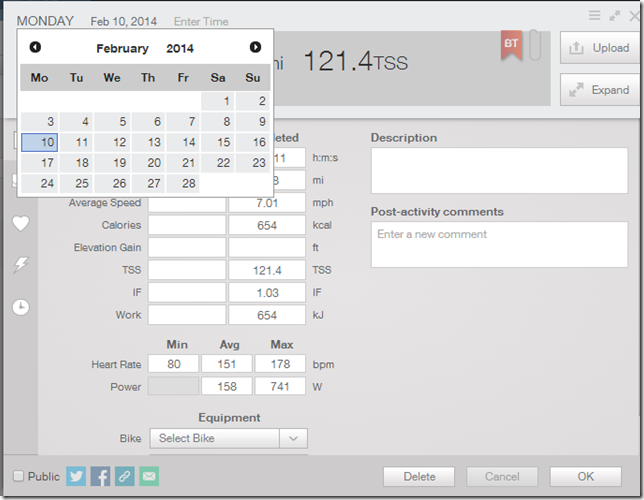Screen dimensions: 644x500
Task: Toggle the Public checkbox
Action: pyautogui.click(x=19, y=477)
